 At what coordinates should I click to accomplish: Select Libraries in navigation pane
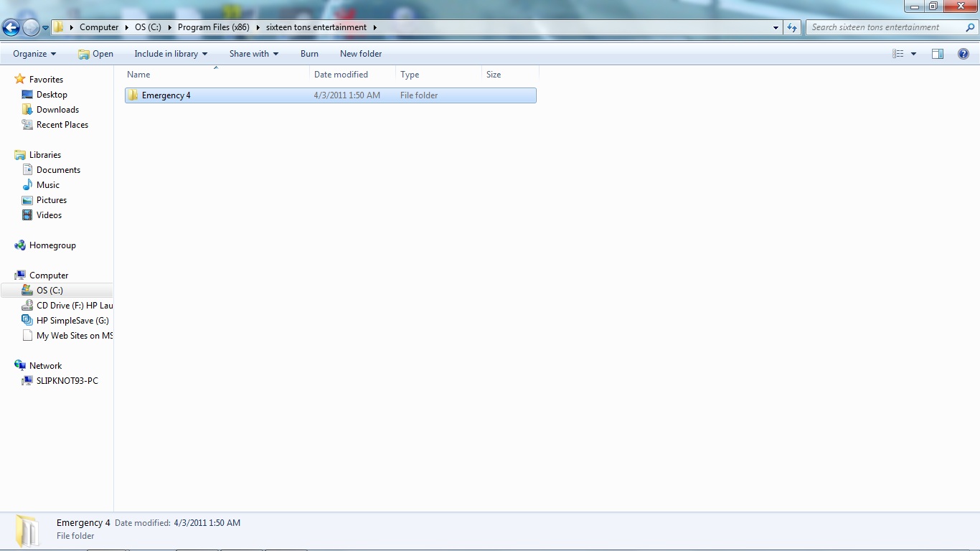pyautogui.click(x=44, y=155)
